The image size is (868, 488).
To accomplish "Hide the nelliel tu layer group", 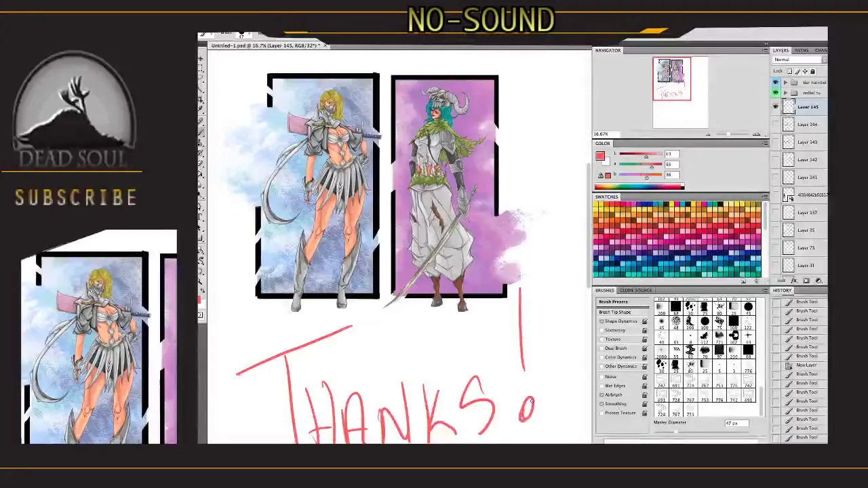I will [x=776, y=92].
